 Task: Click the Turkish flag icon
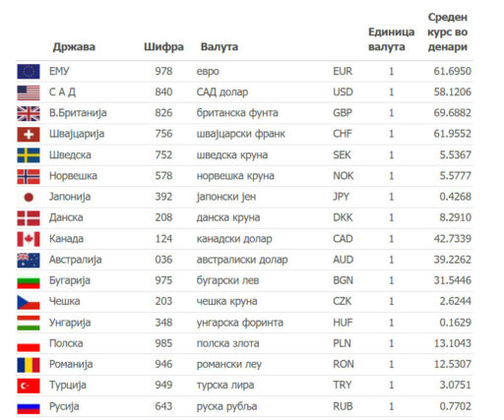click(29, 386)
